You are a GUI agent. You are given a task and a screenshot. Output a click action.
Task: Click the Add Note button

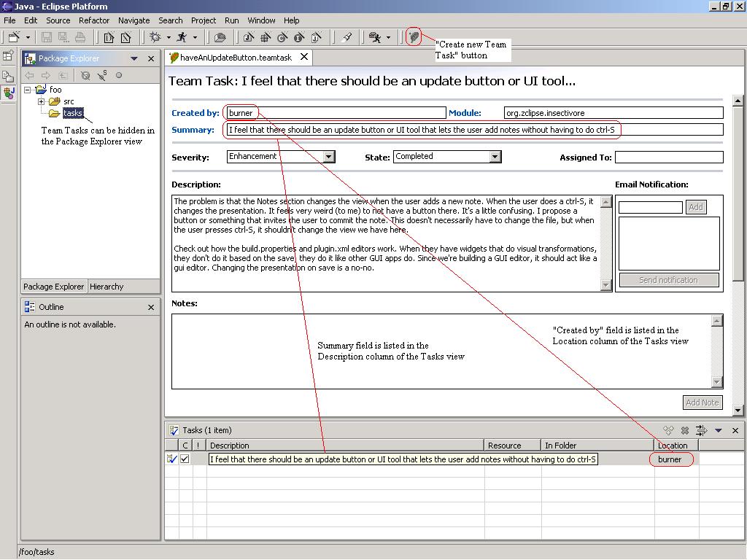click(x=703, y=402)
